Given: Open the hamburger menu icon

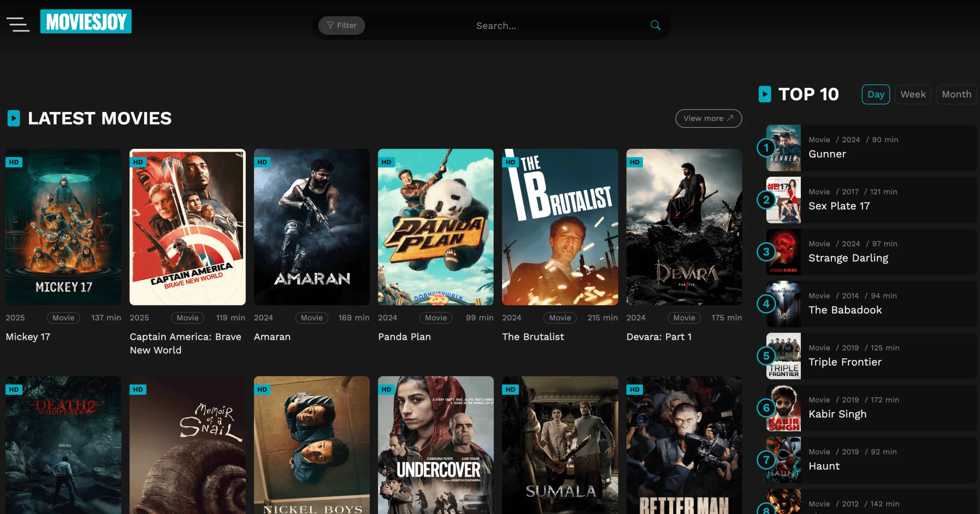Looking at the screenshot, I should (18, 24).
